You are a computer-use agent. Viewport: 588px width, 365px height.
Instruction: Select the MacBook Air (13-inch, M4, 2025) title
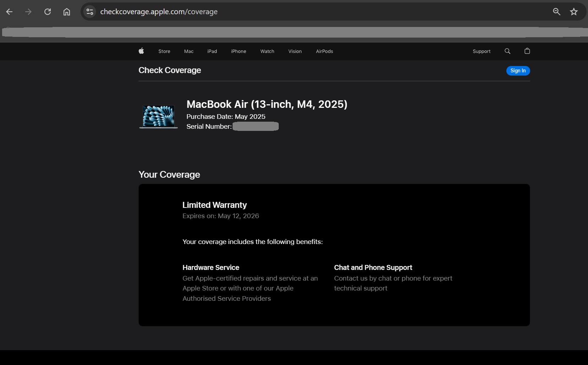(x=267, y=104)
